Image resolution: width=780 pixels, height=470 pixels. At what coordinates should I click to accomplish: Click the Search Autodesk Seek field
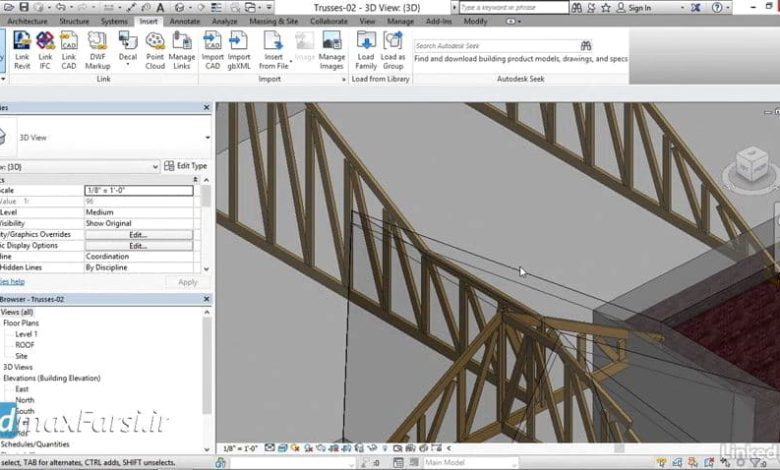(x=496, y=46)
